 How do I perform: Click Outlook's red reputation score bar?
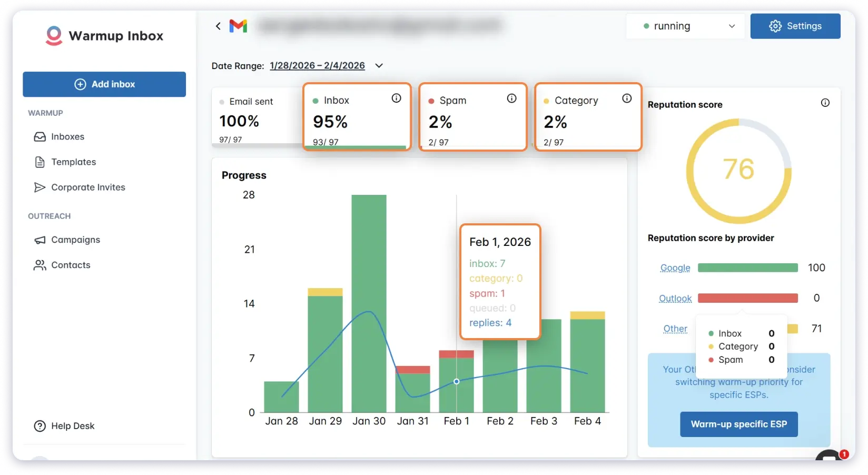[747, 298]
